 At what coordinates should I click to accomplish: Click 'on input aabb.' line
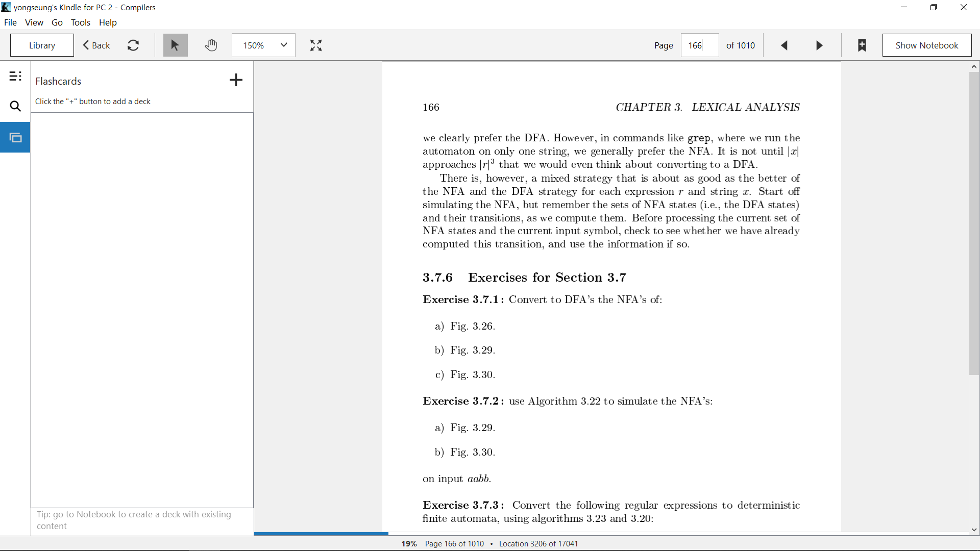[x=457, y=479]
